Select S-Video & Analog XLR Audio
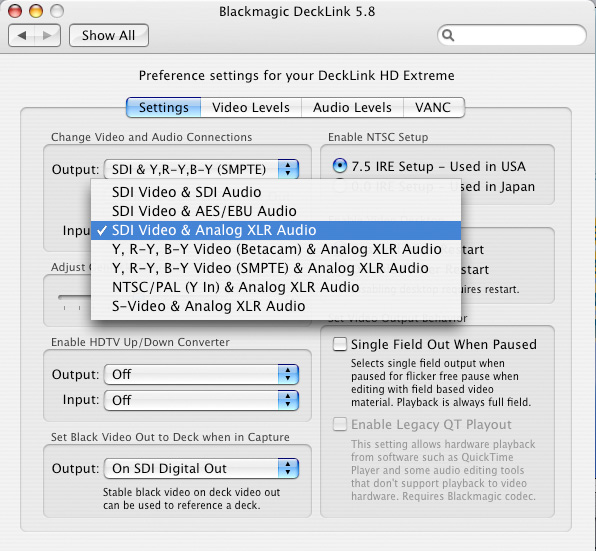596x551 pixels. (x=276, y=306)
